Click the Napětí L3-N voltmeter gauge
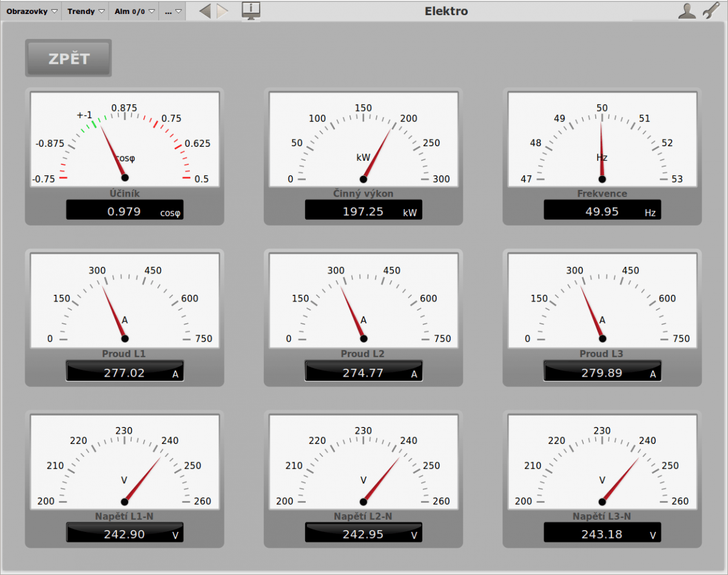The height and width of the screenshot is (575, 728). 602,462
